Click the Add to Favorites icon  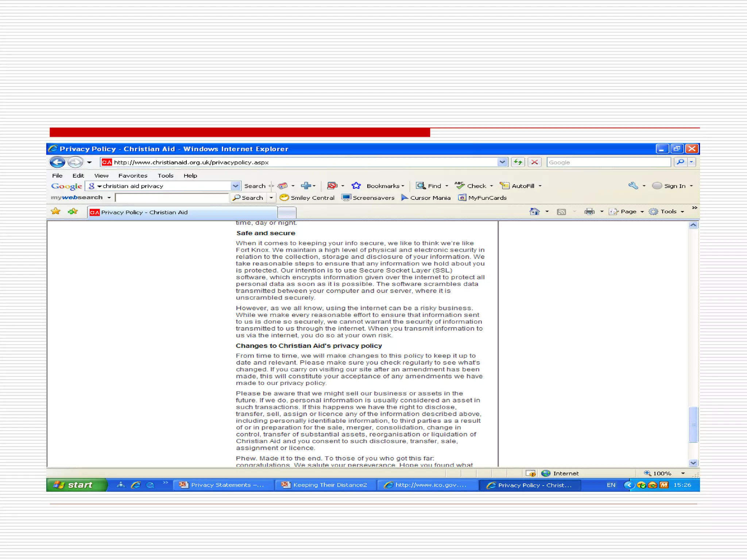pos(73,211)
